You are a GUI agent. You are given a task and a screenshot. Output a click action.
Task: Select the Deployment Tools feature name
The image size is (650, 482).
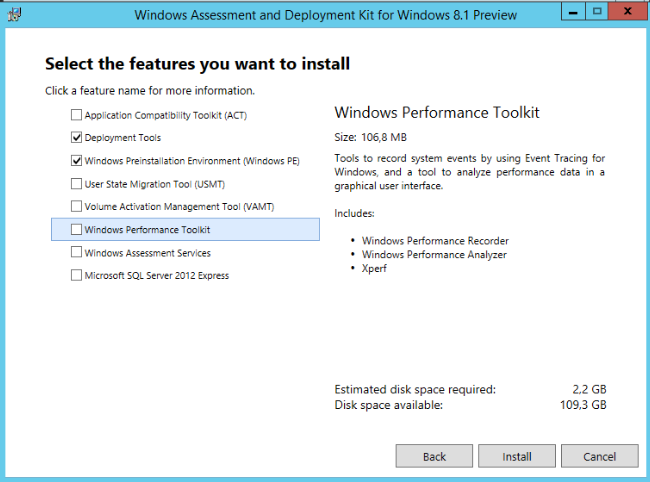click(122, 138)
